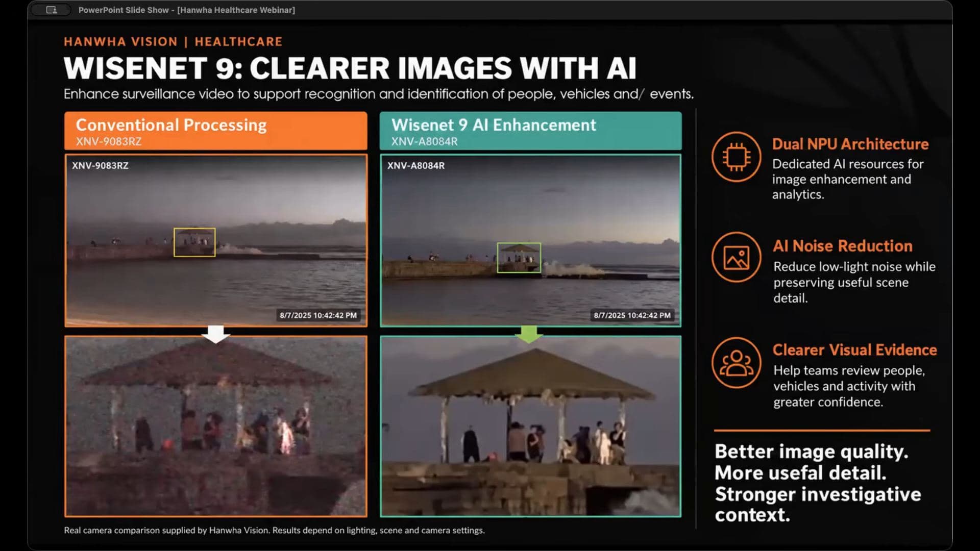The height and width of the screenshot is (551, 980).
Task: Click the XNV-9083RZ wide beach camera image
Action: [215, 240]
